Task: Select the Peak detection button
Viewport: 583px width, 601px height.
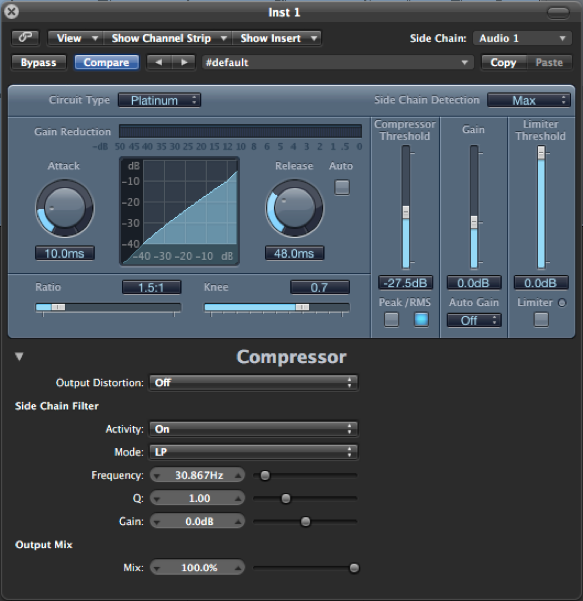Action: [x=391, y=319]
